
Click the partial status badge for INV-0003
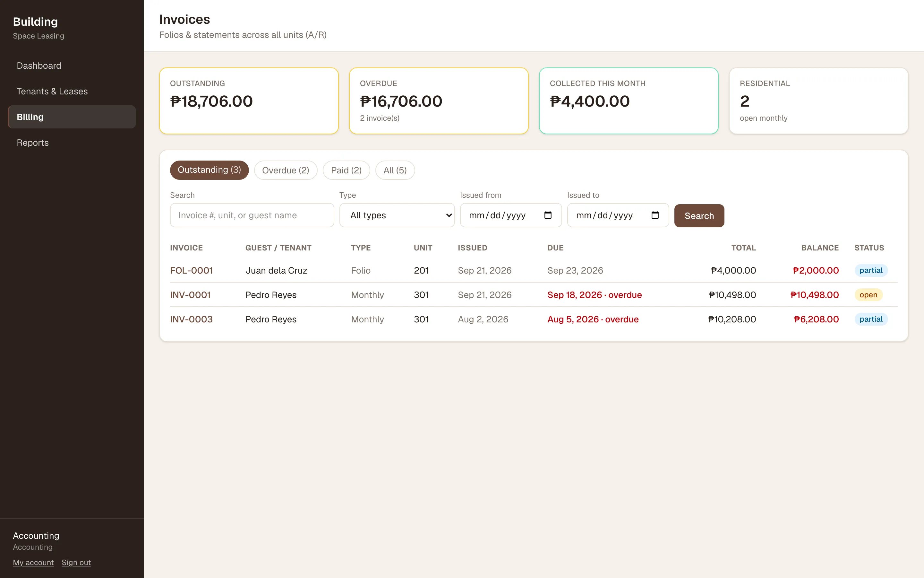pyautogui.click(x=871, y=319)
